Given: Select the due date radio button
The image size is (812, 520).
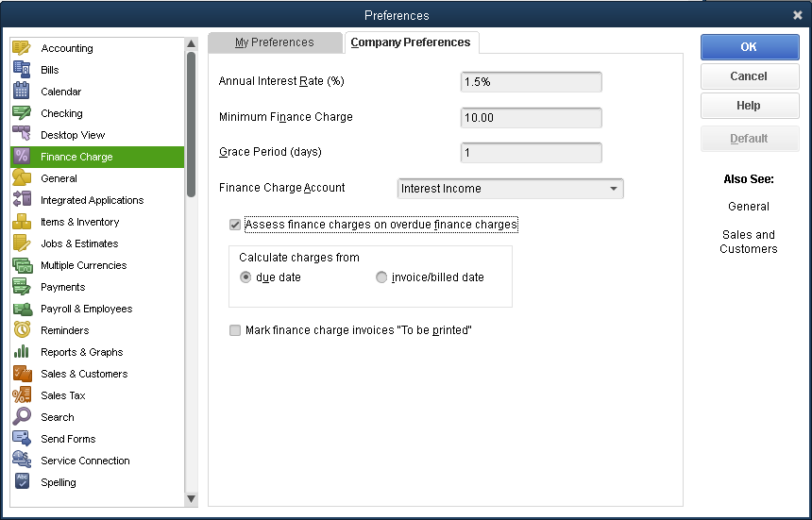Looking at the screenshot, I should pyautogui.click(x=245, y=277).
